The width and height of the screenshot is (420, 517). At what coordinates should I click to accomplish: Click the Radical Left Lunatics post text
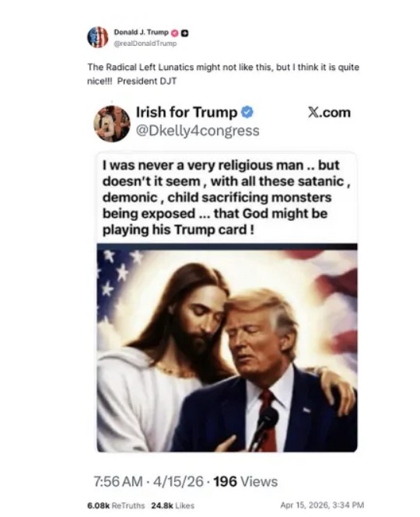(223, 74)
